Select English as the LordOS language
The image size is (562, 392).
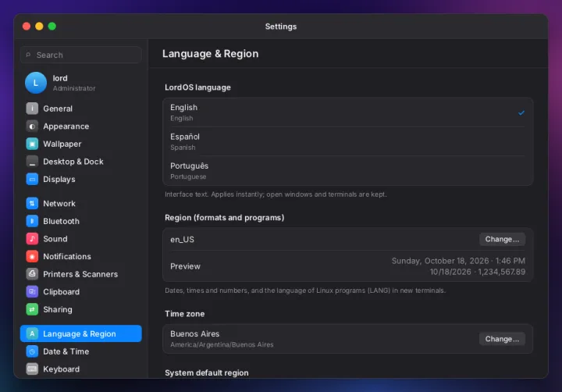[347, 112]
